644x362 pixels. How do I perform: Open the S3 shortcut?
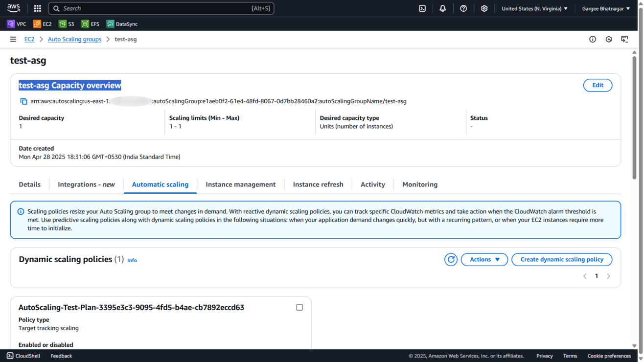click(x=66, y=24)
